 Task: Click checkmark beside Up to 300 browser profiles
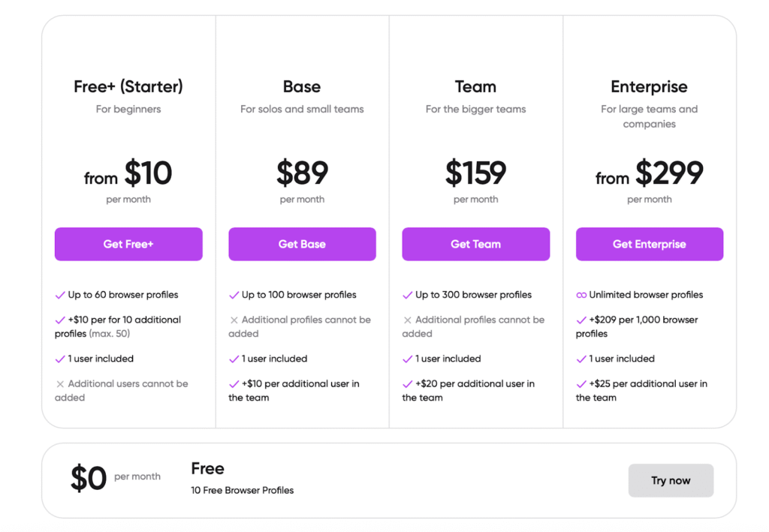coord(407,295)
